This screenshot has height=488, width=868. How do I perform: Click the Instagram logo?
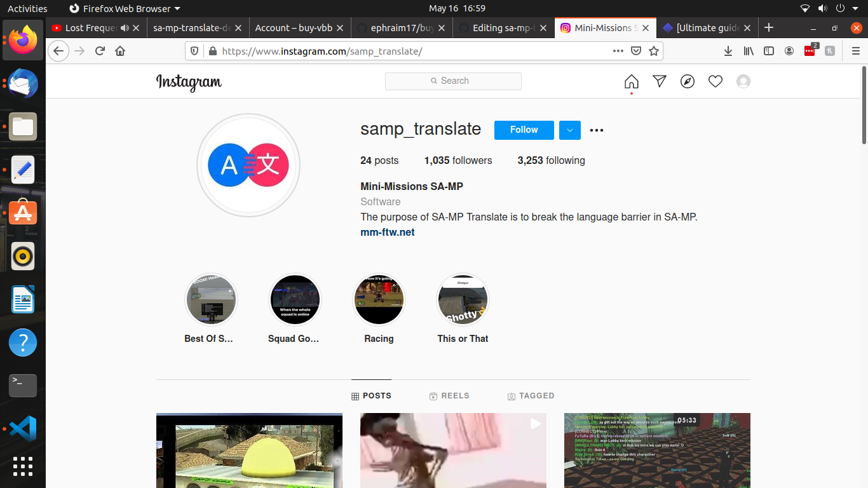click(x=189, y=82)
